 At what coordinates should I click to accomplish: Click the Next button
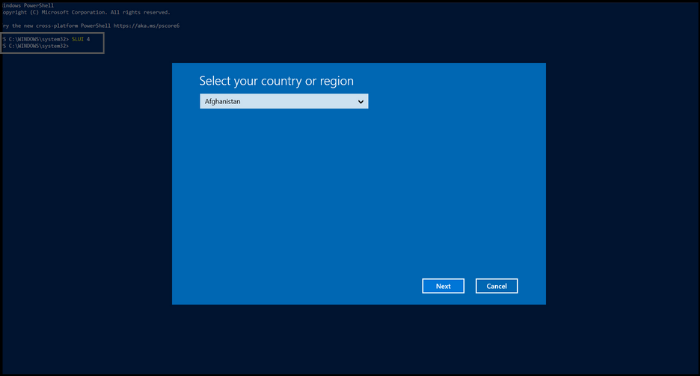click(443, 286)
